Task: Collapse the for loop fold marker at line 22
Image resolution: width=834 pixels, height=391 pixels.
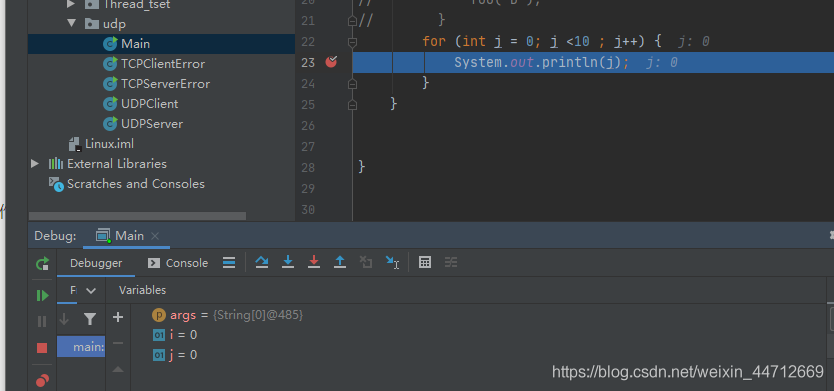Action: pos(352,41)
